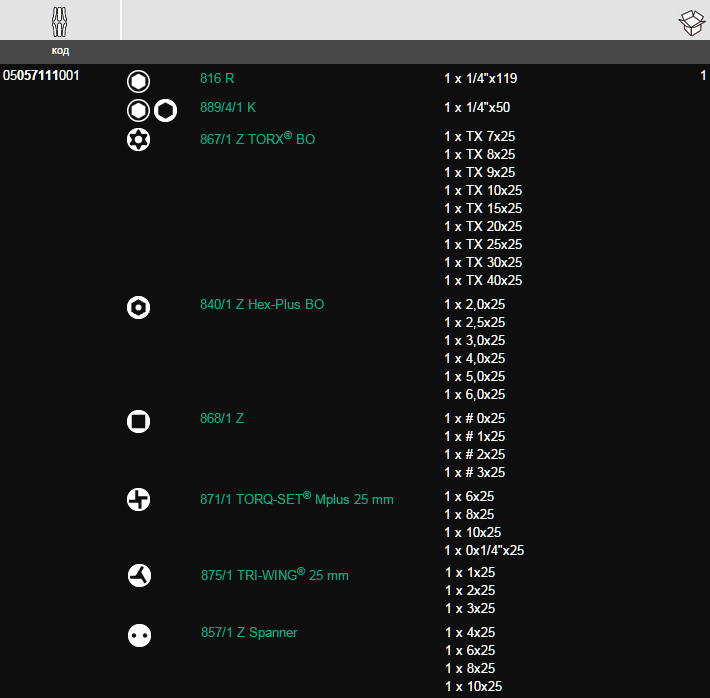Open the 868/1 Z product link
The height and width of the screenshot is (698, 710).
point(222,419)
